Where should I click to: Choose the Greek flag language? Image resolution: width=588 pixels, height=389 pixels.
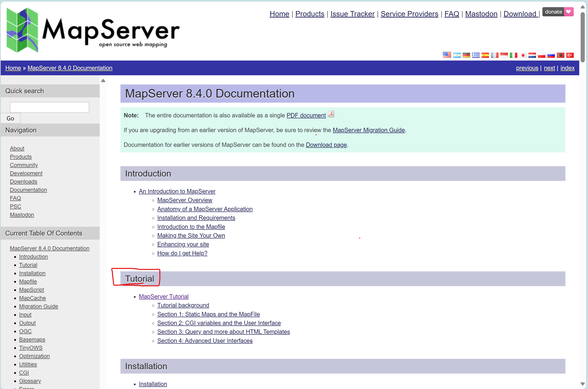[x=476, y=55]
